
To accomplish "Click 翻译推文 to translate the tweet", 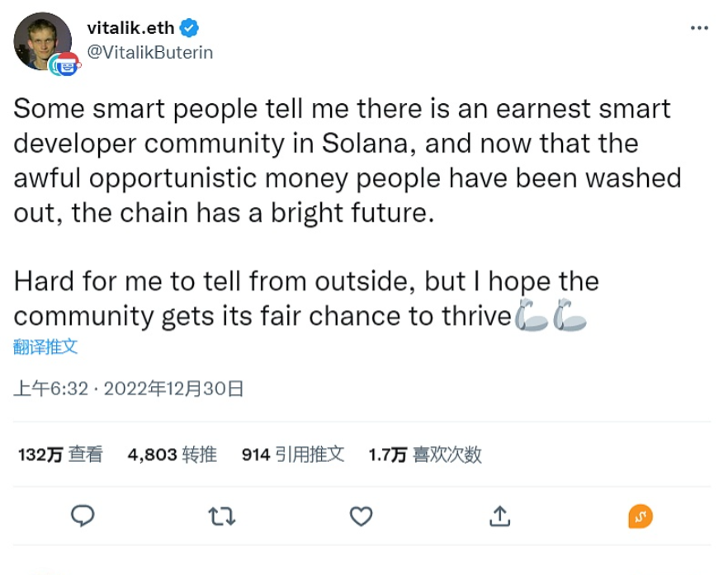I will pyautogui.click(x=46, y=346).
